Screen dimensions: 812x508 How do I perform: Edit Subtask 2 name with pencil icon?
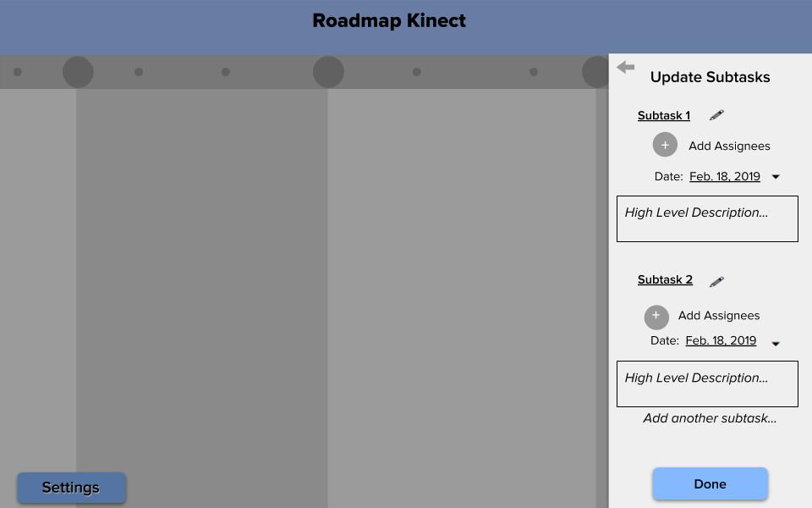pos(716,281)
